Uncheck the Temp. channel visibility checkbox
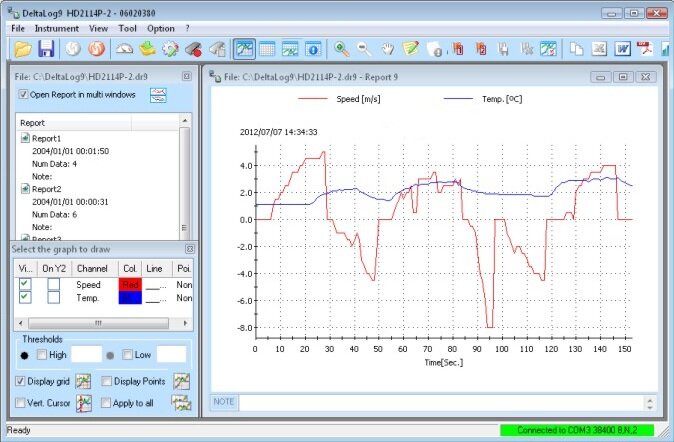The height and width of the screenshot is (442, 674). (x=25, y=298)
